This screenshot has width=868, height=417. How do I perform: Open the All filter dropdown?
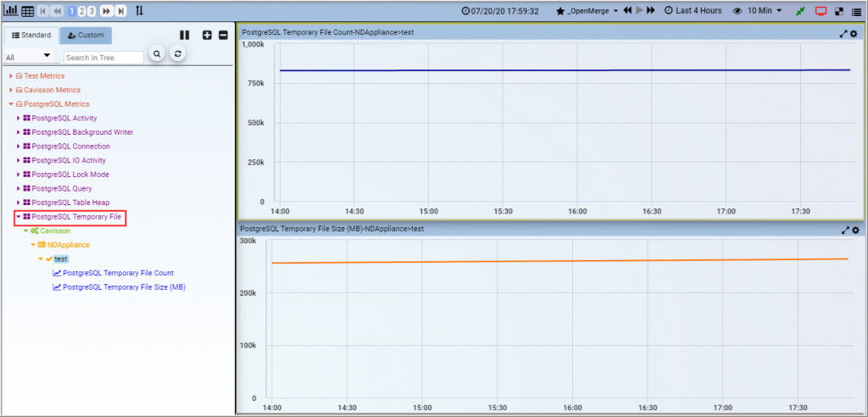[28, 57]
